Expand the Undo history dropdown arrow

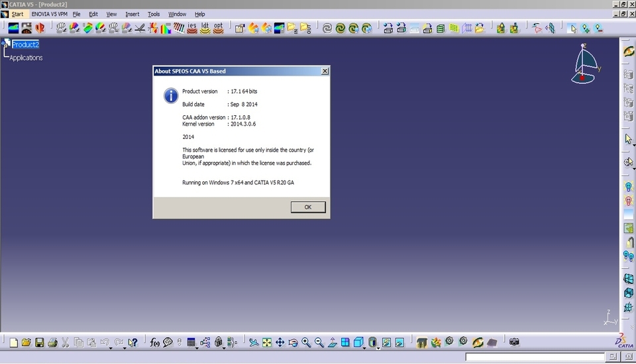tap(111, 348)
